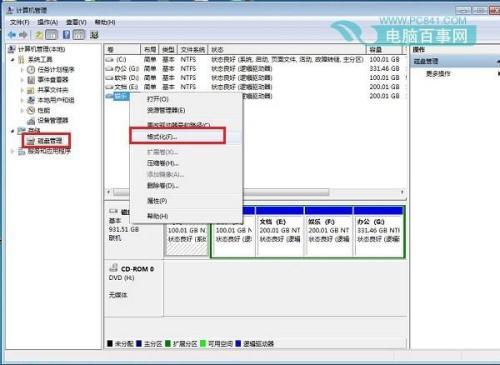Collapse the 系统工具 tree node
500x365 pixels.
coord(13,60)
